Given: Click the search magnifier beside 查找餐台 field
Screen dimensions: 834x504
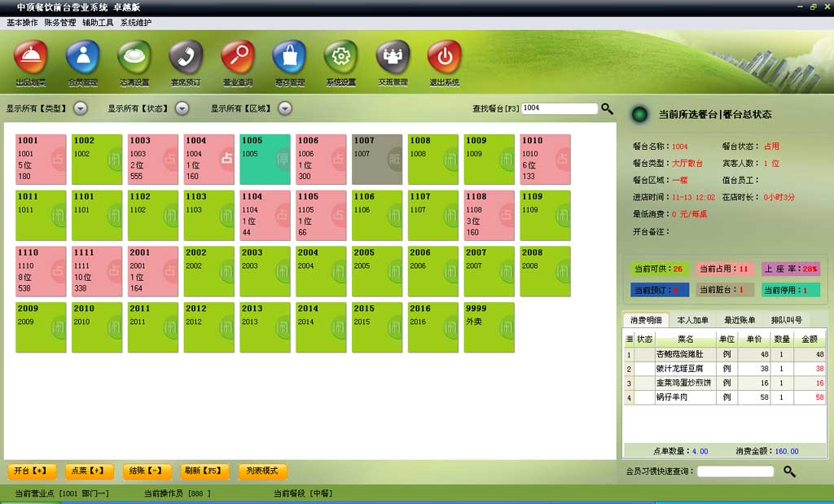Looking at the screenshot, I should click(607, 107).
